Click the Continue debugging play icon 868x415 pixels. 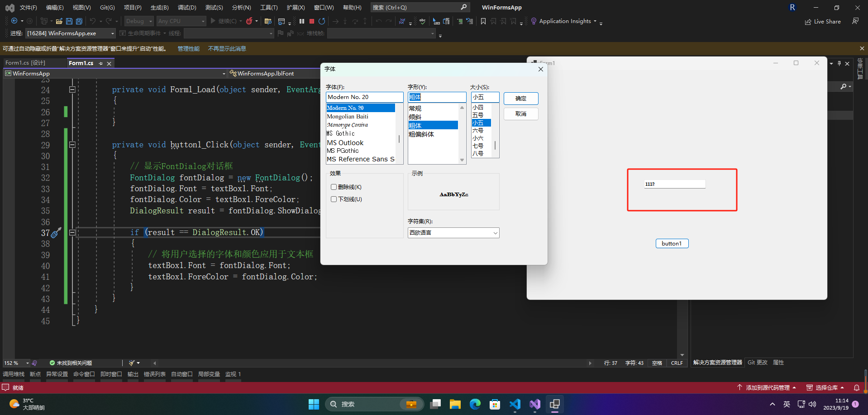point(213,21)
